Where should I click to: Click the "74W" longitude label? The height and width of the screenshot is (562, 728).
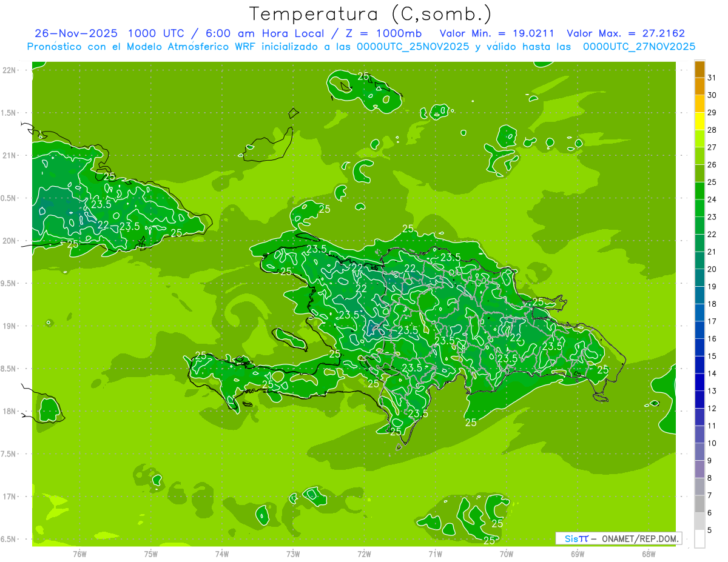pyautogui.click(x=221, y=554)
